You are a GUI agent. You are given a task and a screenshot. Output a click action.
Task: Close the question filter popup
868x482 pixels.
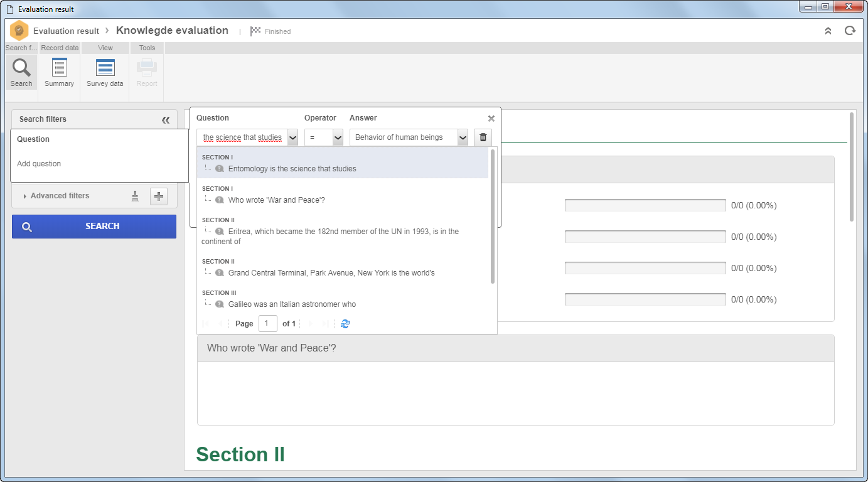tap(491, 118)
